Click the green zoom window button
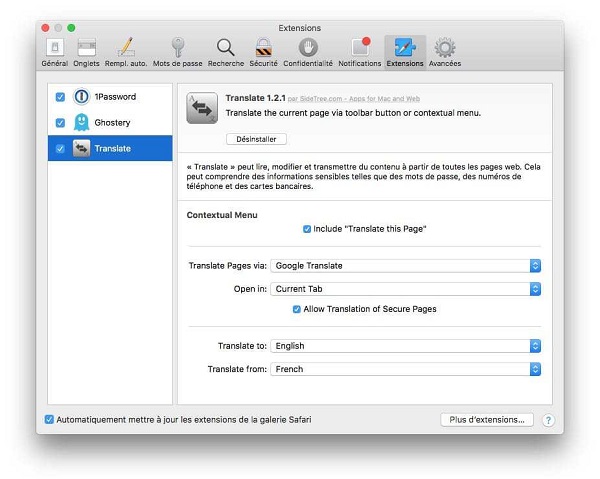The width and height of the screenshot is (600, 479). coord(71,28)
